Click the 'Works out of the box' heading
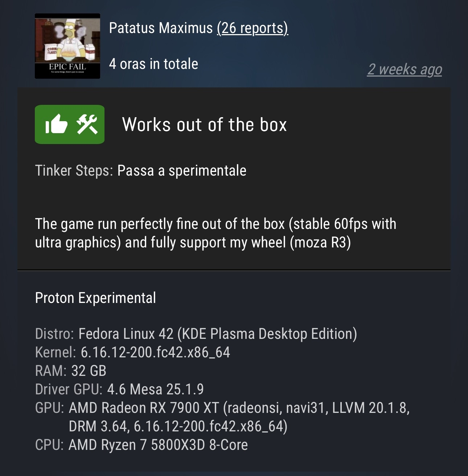Image resolution: width=468 pixels, height=476 pixels. point(204,124)
